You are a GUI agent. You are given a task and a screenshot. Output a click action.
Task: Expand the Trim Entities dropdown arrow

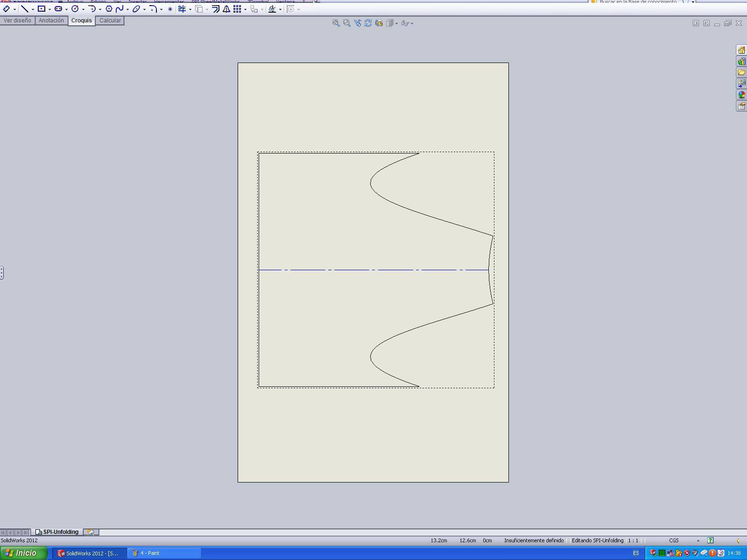tap(190, 9)
